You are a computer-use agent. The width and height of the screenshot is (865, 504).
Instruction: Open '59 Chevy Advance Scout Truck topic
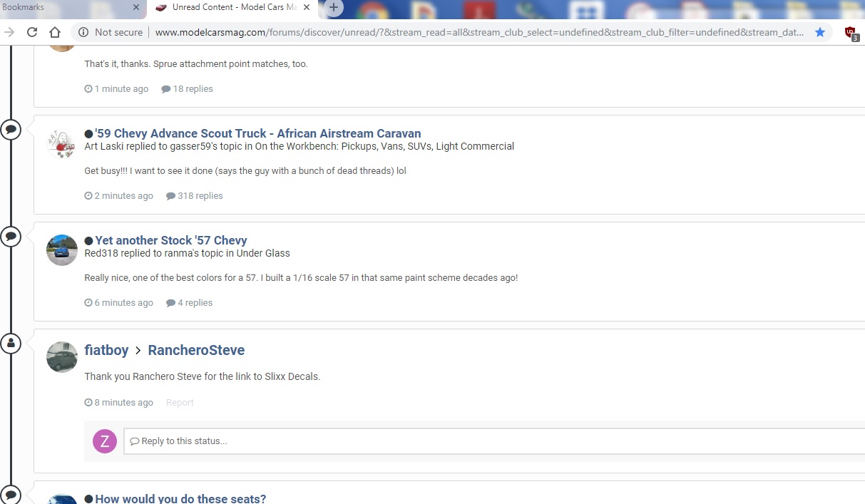pos(258,133)
